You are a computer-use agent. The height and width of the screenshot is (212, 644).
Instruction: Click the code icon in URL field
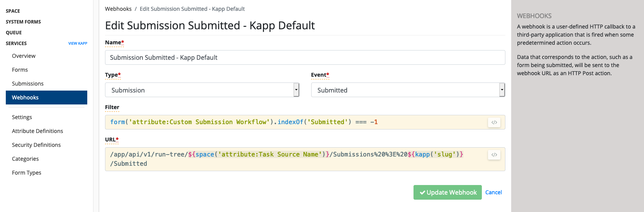tap(494, 155)
